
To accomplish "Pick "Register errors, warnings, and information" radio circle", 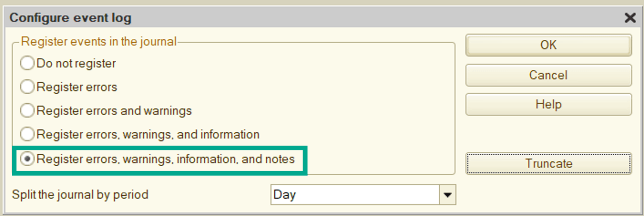I will coord(27,134).
